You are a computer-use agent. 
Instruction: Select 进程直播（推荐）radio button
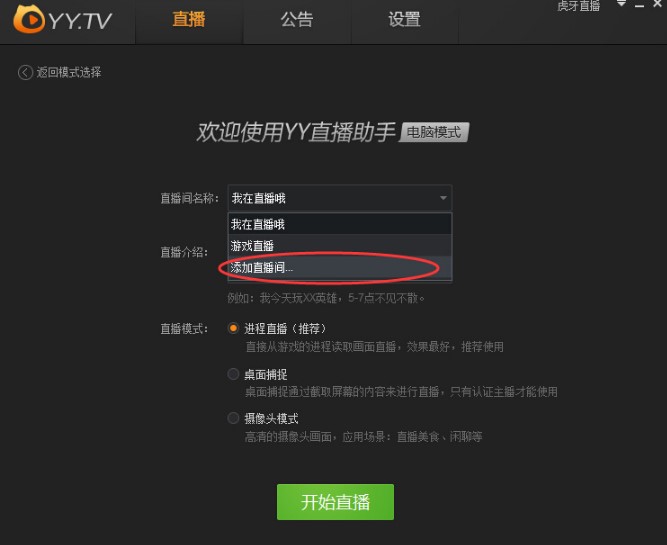(233, 328)
